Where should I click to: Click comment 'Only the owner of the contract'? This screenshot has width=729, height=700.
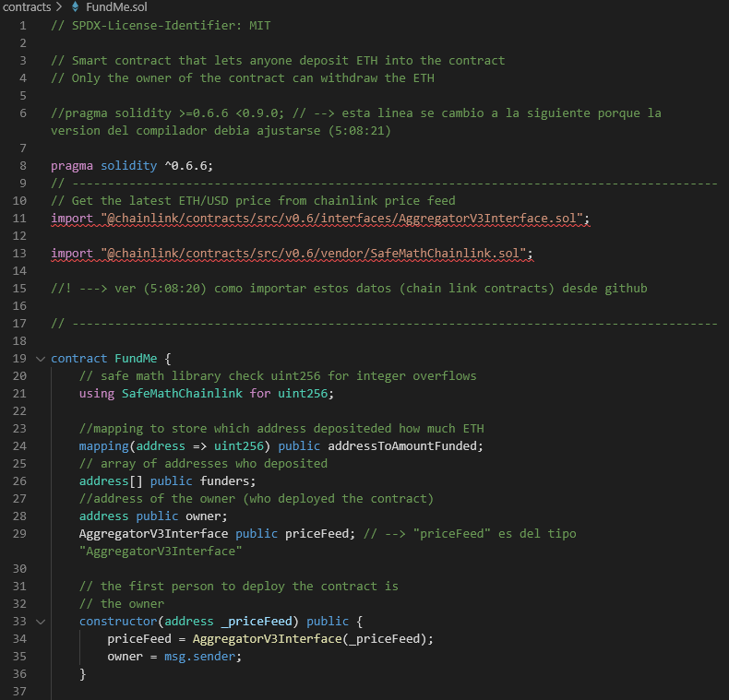click(243, 78)
